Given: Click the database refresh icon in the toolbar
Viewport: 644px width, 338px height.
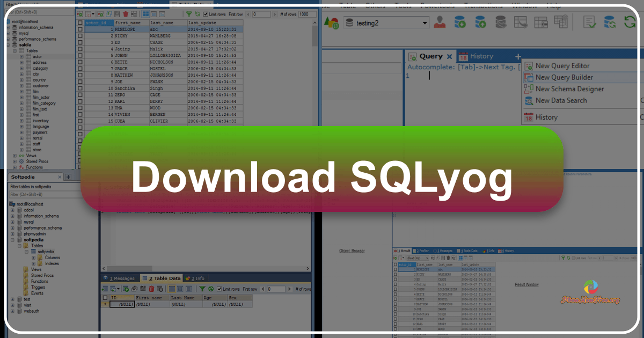Looking at the screenshot, I should [x=609, y=21].
